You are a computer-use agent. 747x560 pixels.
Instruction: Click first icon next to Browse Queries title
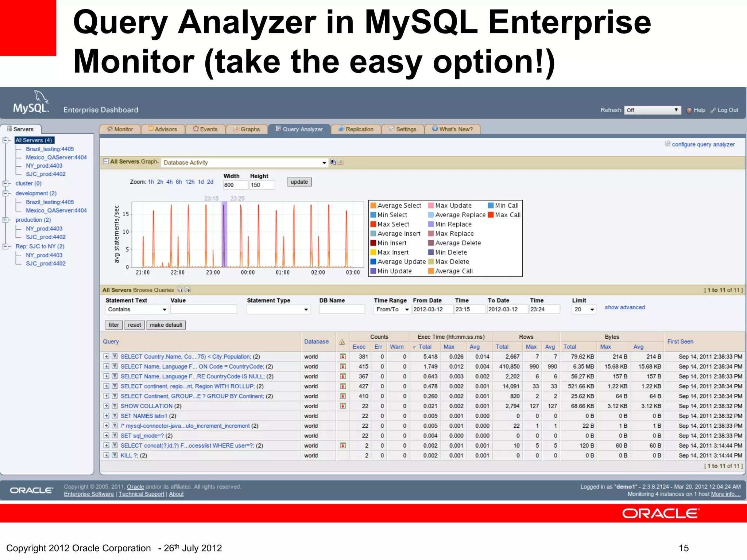[x=180, y=289]
